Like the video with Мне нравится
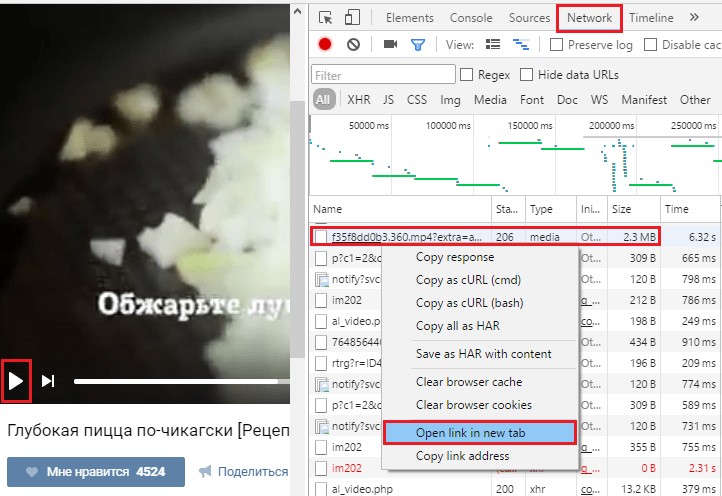Image resolution: width=722 pixels, height=496 pixels. point(96,472)
